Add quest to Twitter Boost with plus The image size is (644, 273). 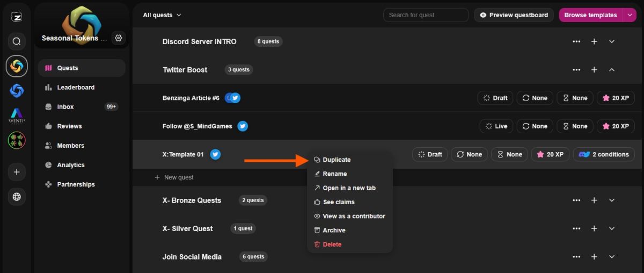(594, 70)
